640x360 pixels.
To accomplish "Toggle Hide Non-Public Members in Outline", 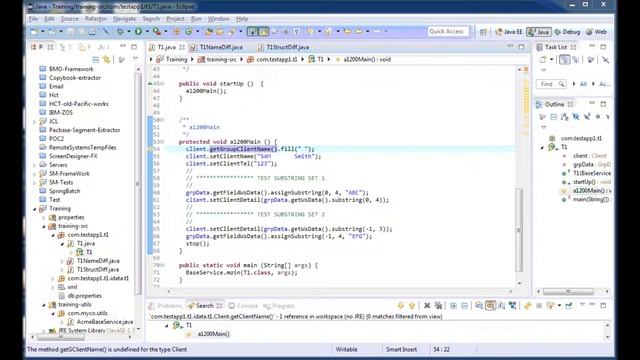I will (598, 117).
